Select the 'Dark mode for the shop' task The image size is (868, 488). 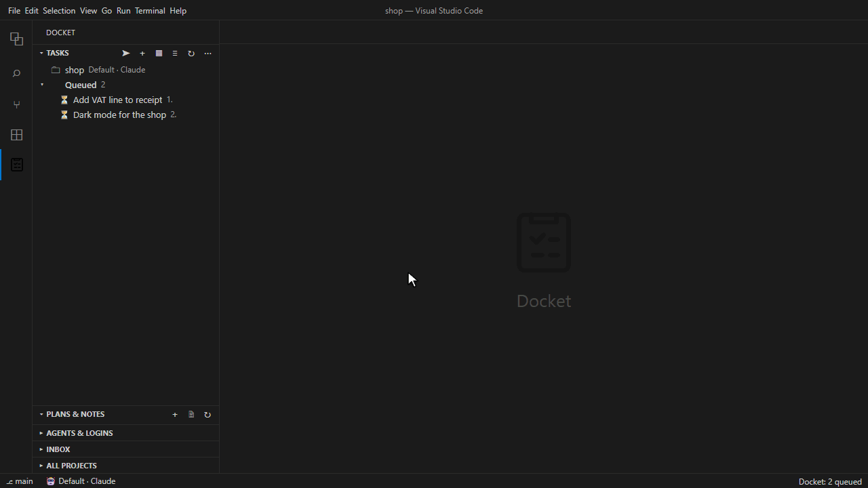[x=125, y=115]
